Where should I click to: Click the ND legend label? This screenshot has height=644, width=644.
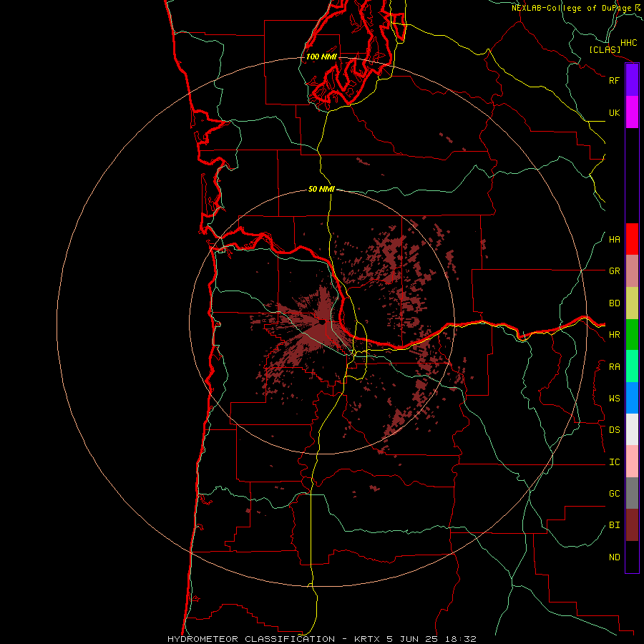614,557
